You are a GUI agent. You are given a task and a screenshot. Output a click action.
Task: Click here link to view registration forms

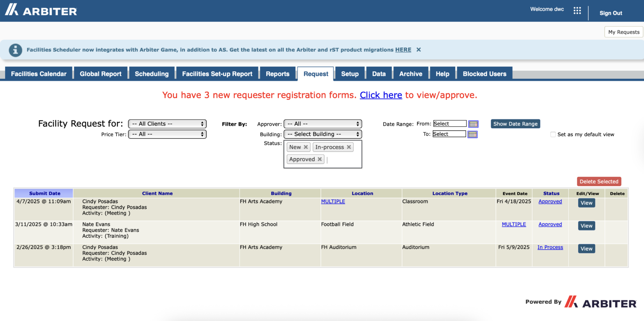click(381, 95)
